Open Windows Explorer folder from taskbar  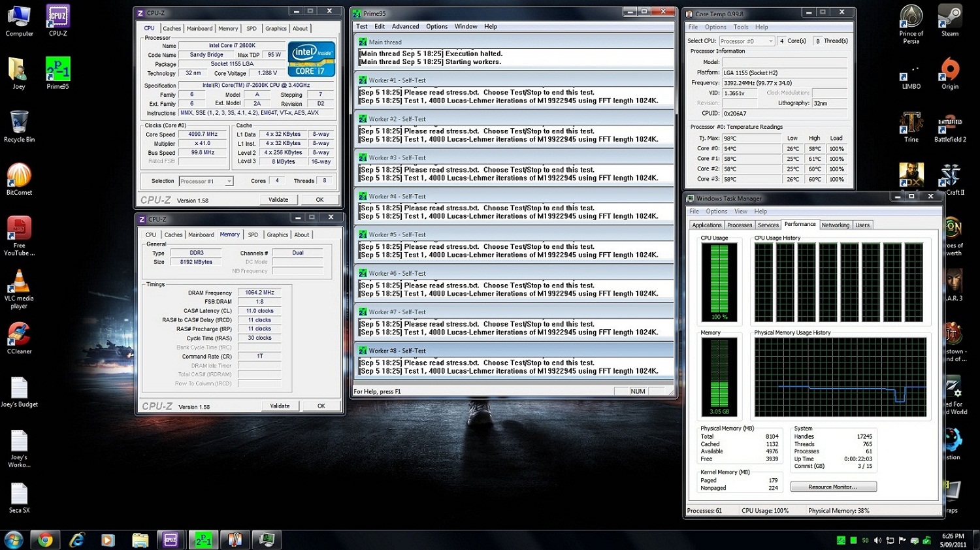(140, 540)
